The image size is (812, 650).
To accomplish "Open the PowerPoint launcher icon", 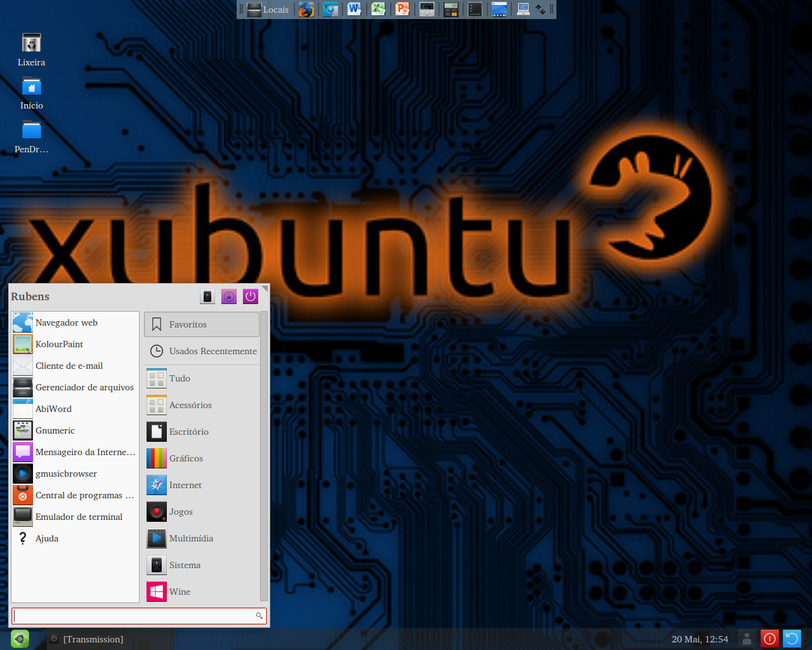I will [402, 10].
